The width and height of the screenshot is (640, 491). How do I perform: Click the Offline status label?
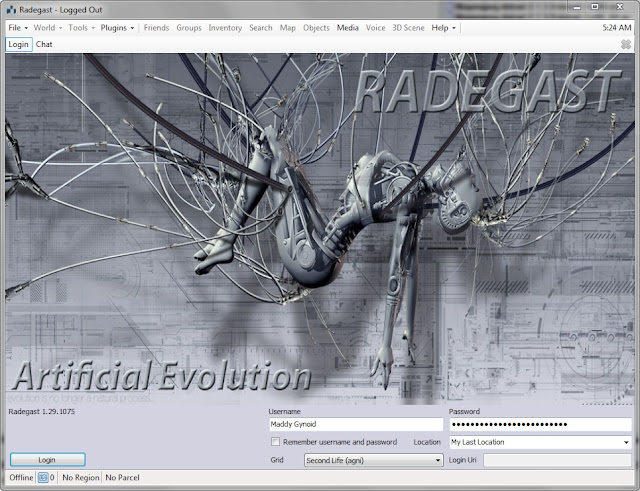pos(21,478)
